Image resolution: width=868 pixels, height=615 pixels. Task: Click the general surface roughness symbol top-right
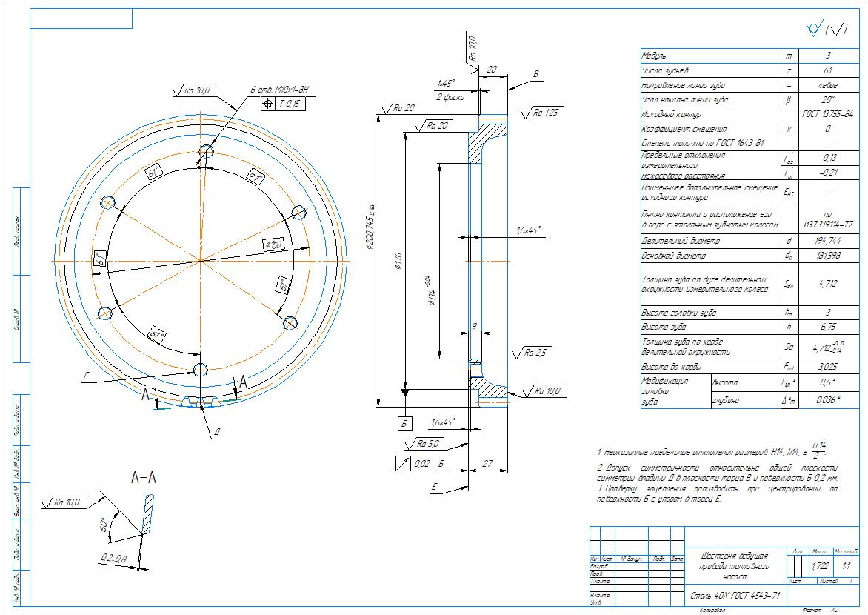[x=827, y=29]
